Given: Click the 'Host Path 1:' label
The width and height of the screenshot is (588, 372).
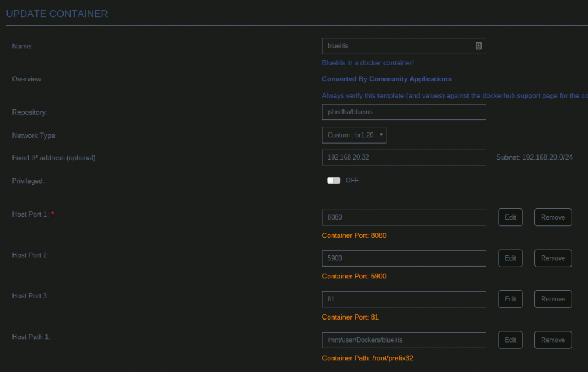Looking at the screenshot, I should (31, 337).
